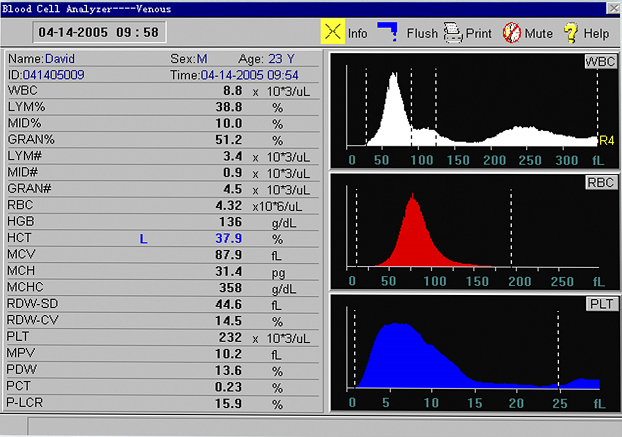Click the R4 flag on WBC histogram
The image size is (622, 437).
point(605,140)
